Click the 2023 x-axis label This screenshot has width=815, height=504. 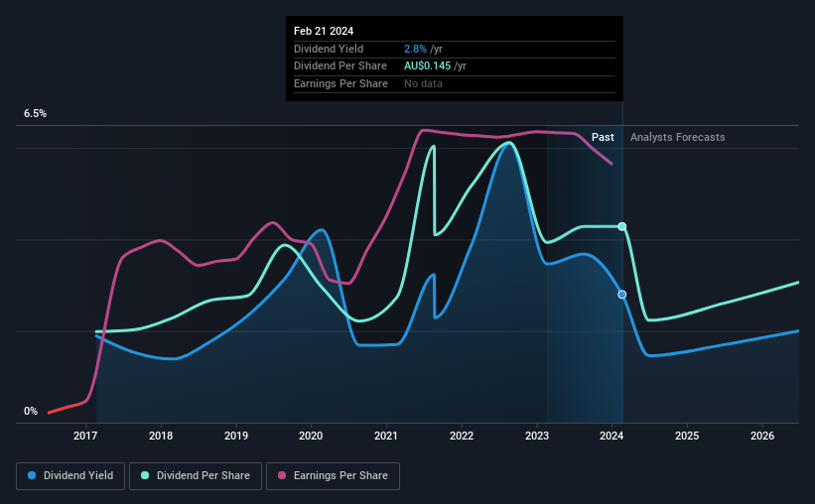(537, 436)
